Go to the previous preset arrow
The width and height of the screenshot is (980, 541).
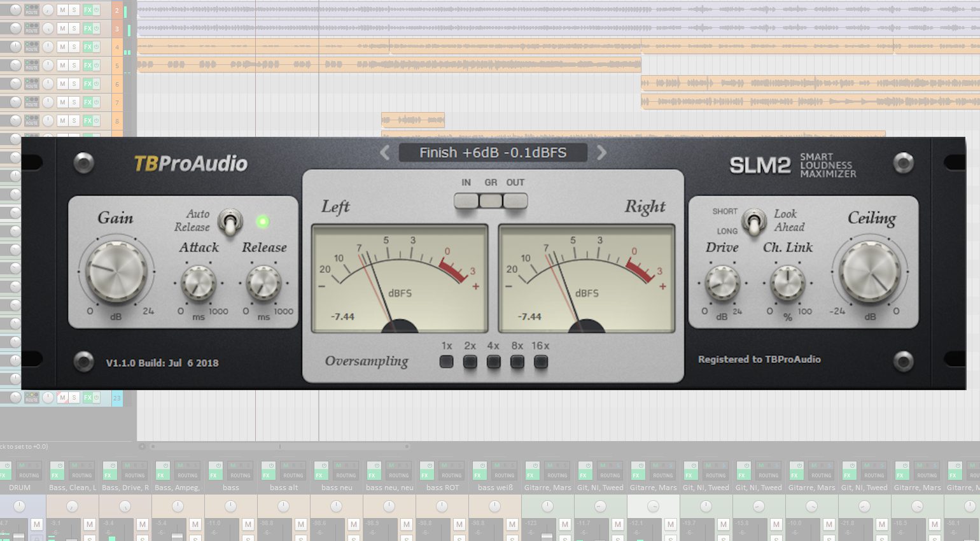coord(384,153)
